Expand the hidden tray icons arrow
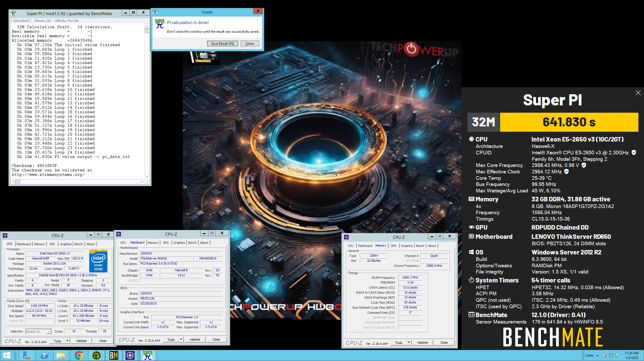The image size is (644, 361). (x=597, y=355)
